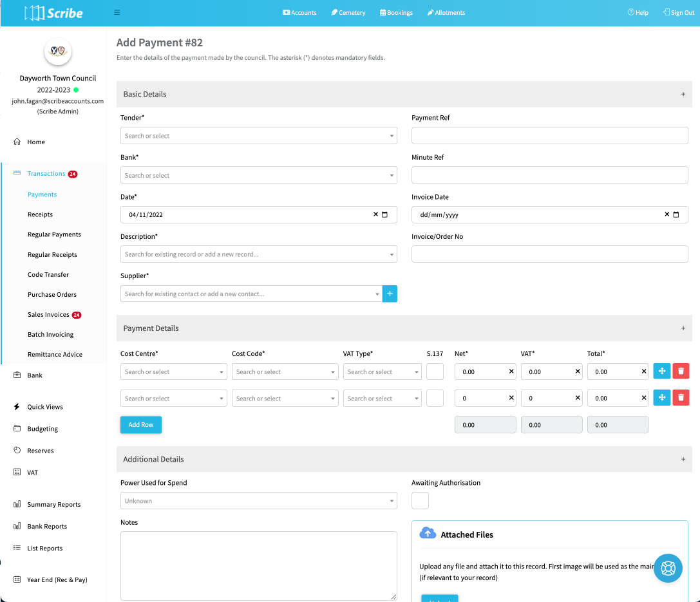Add a new supplier with the plus icon

(x=390, y=293)
